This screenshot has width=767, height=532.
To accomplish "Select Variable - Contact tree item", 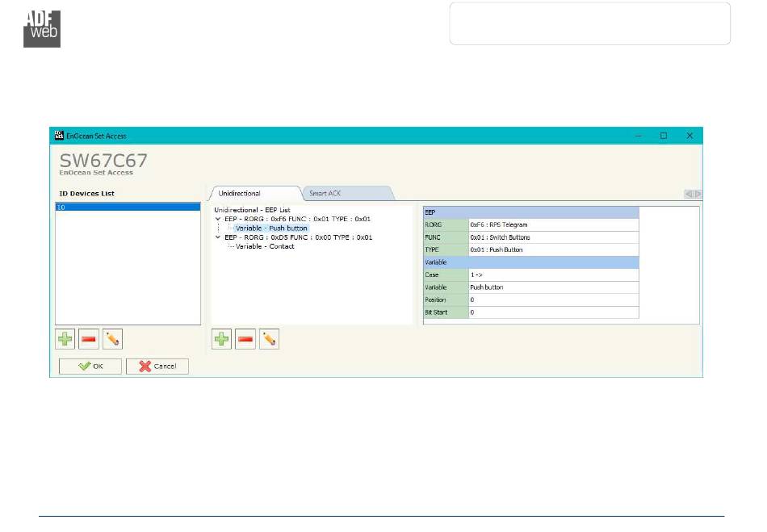I will [x=265, y=246].
